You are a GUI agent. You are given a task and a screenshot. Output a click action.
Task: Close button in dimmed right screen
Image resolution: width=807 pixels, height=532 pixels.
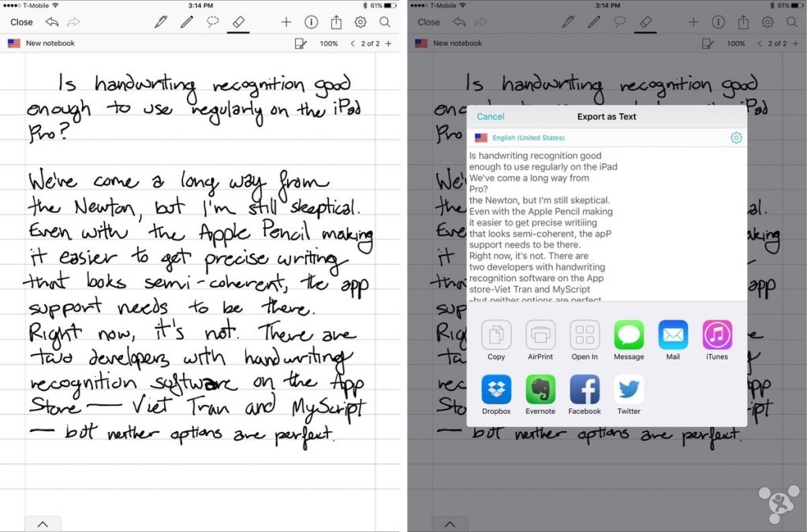428,22
